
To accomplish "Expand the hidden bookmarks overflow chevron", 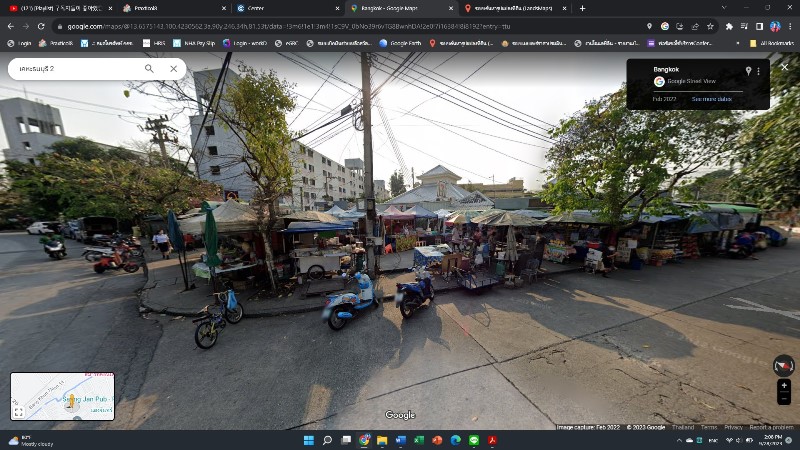I will [x=737, y=43].
